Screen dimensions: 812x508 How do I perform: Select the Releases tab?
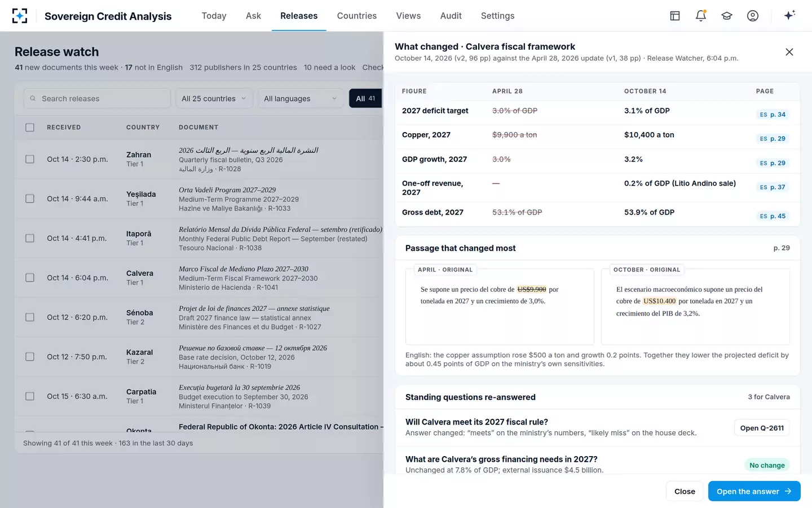pyautogui.click(x=299, y=16)
